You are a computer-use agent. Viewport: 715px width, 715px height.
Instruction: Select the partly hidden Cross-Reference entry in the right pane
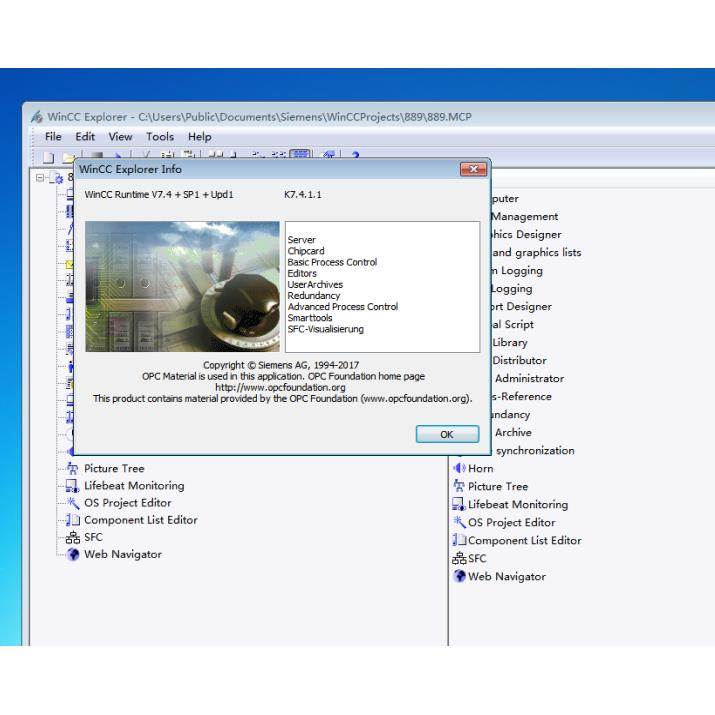pos(522,397)
